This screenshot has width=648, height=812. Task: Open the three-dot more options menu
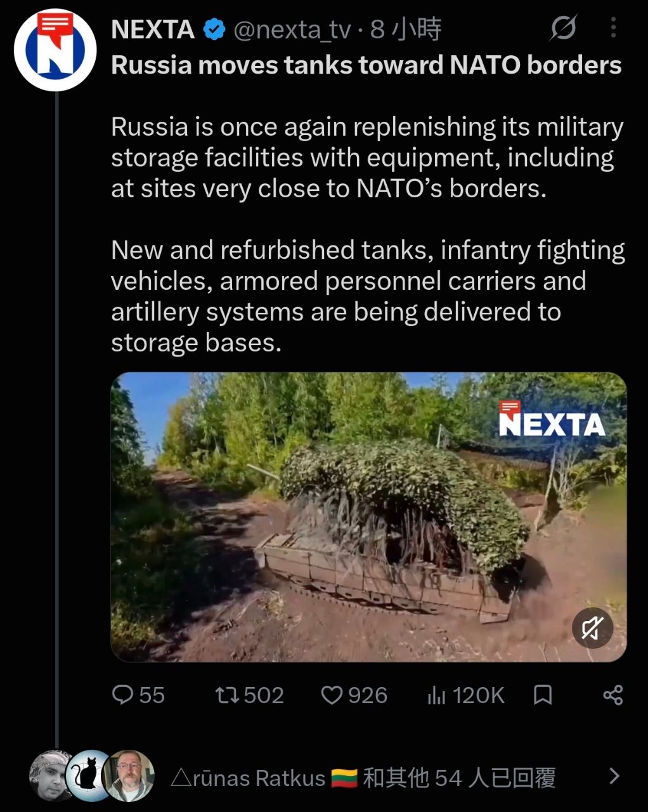point(613,28)
